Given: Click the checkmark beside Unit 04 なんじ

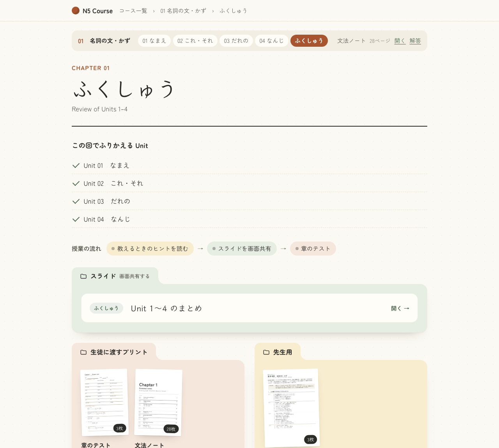Looking at the screenshot, I should (76, 219).
